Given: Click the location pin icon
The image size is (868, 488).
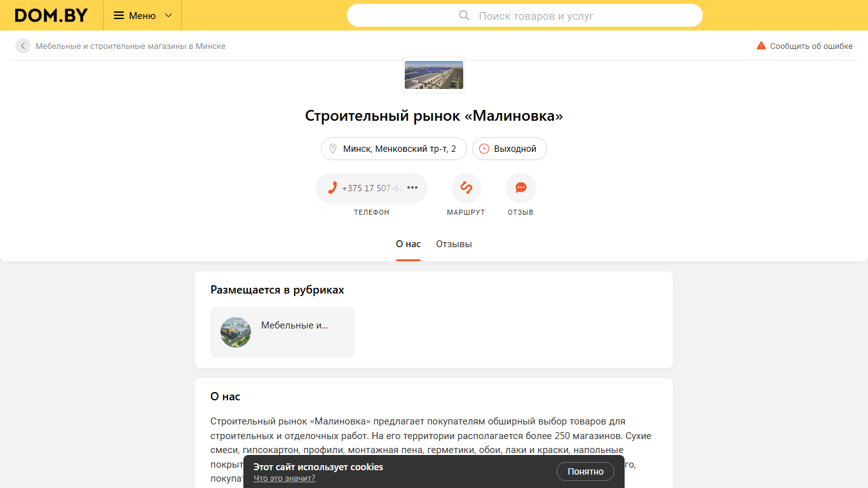Looking at the screenshot, I should 332,149.
